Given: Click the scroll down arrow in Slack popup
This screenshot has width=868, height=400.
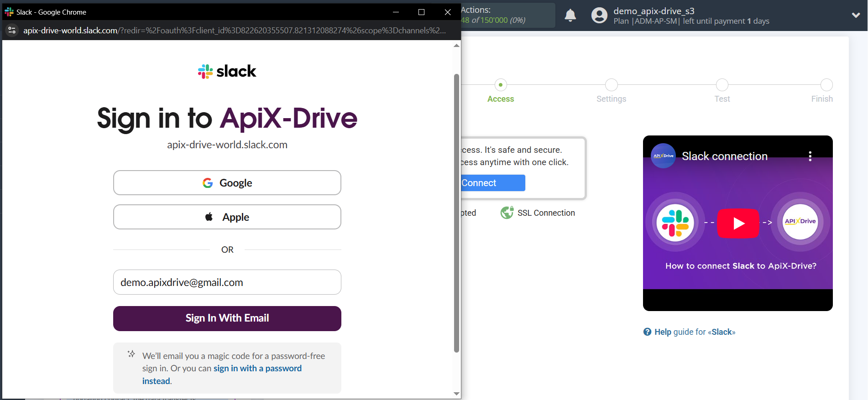Looking at the screenshot, I should point(456,394).
